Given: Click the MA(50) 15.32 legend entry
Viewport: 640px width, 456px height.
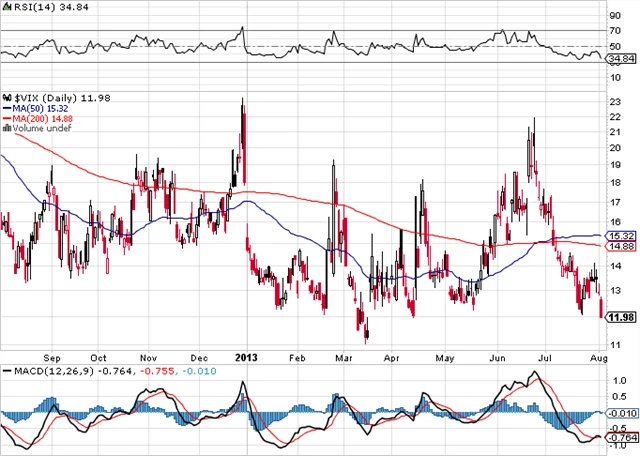Looking at the screenshot, I should (36, 109).
